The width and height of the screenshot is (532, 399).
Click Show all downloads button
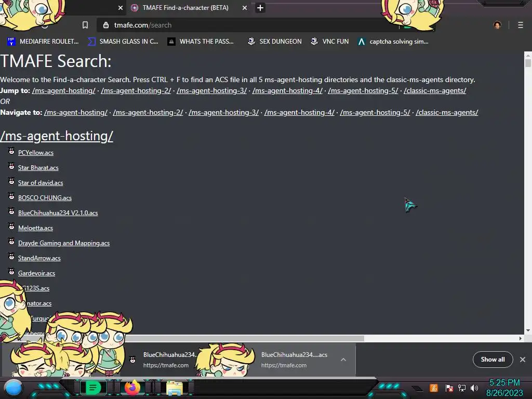493,360
